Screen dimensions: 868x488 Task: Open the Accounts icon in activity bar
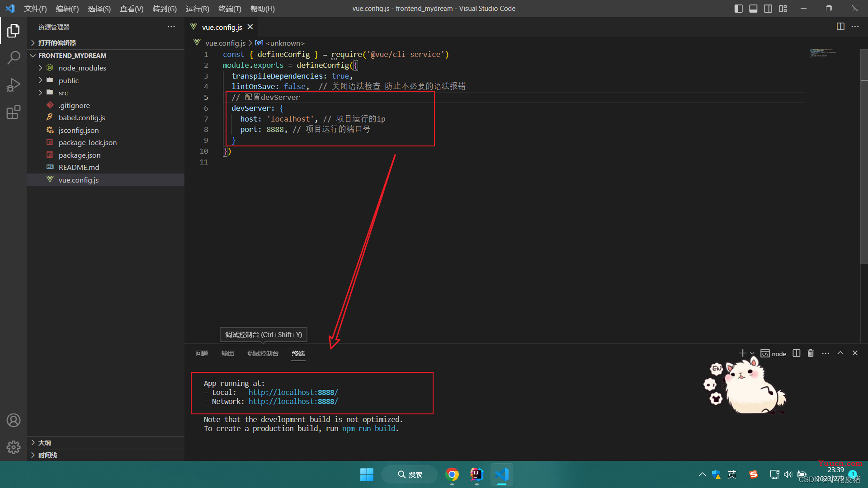tap(14, 420)
